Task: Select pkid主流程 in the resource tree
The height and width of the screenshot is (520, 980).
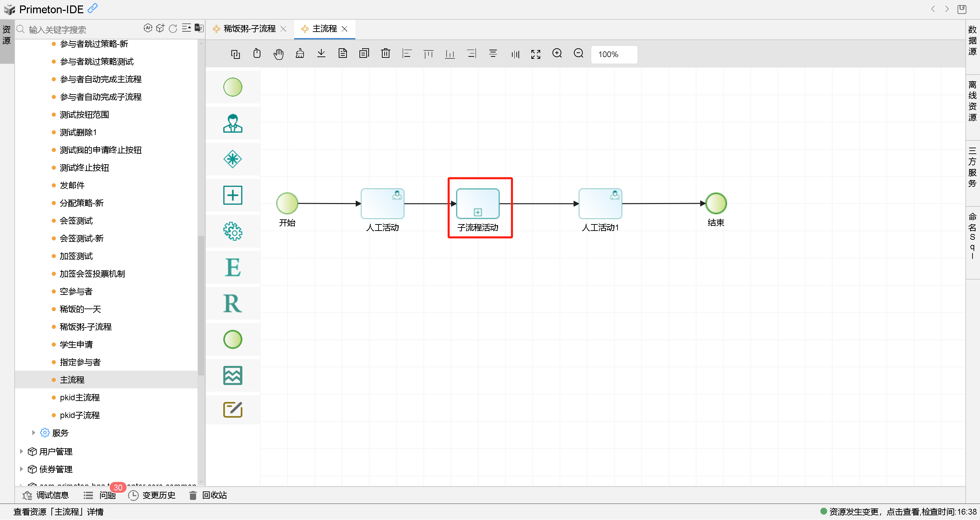Action: tap(80, 397)
